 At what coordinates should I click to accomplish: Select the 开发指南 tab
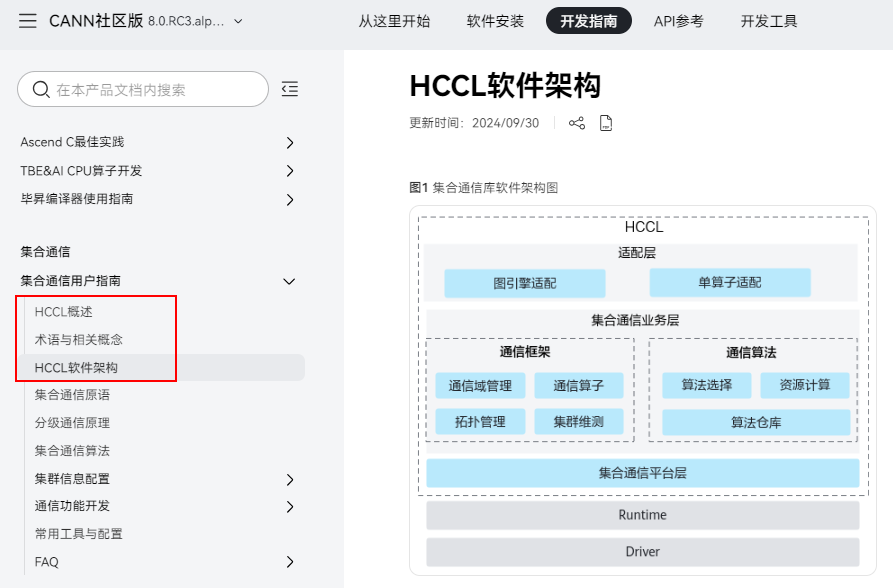[588, 21]
